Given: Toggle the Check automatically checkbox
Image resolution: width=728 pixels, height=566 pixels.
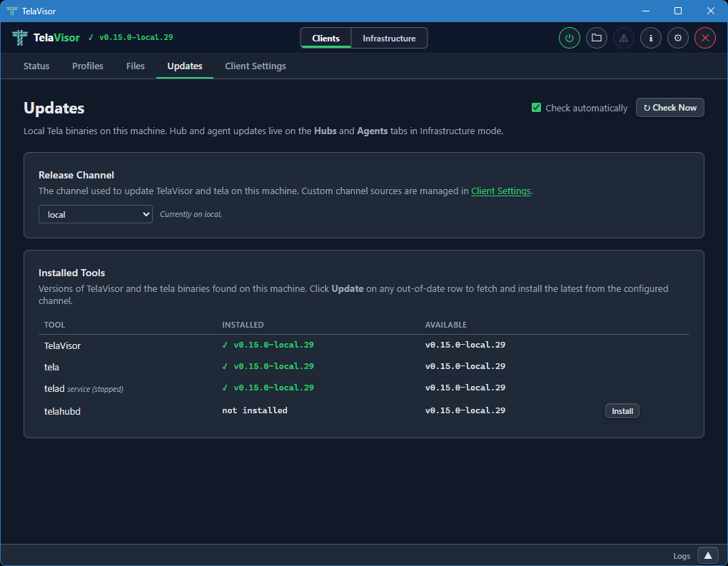Looking at the screenshot, I should tap(536, 108).
